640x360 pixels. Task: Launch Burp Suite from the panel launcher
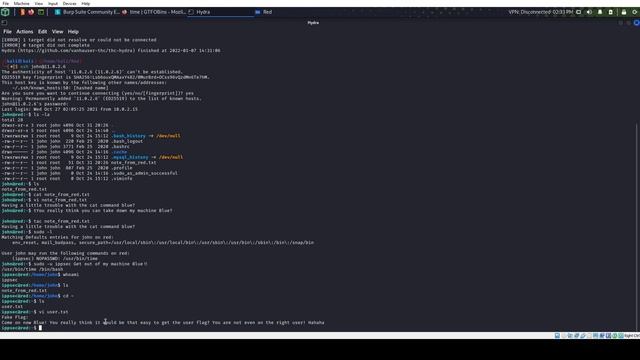point(22,12)
